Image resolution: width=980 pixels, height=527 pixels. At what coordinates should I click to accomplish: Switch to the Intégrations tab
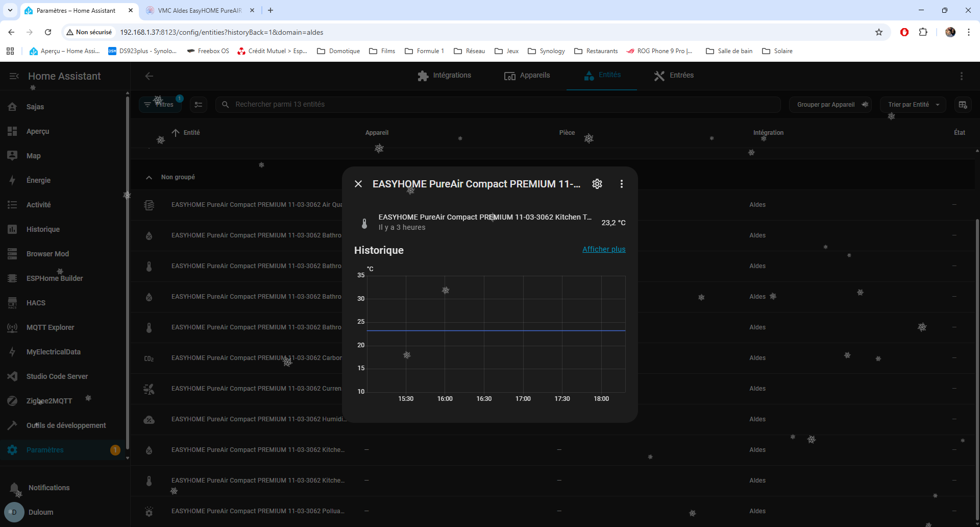pyautogui.click(x=444, y=76)
